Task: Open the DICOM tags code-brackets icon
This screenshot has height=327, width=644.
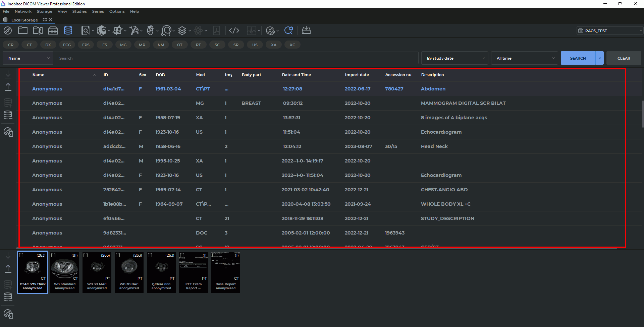Action: coord(234,31)
